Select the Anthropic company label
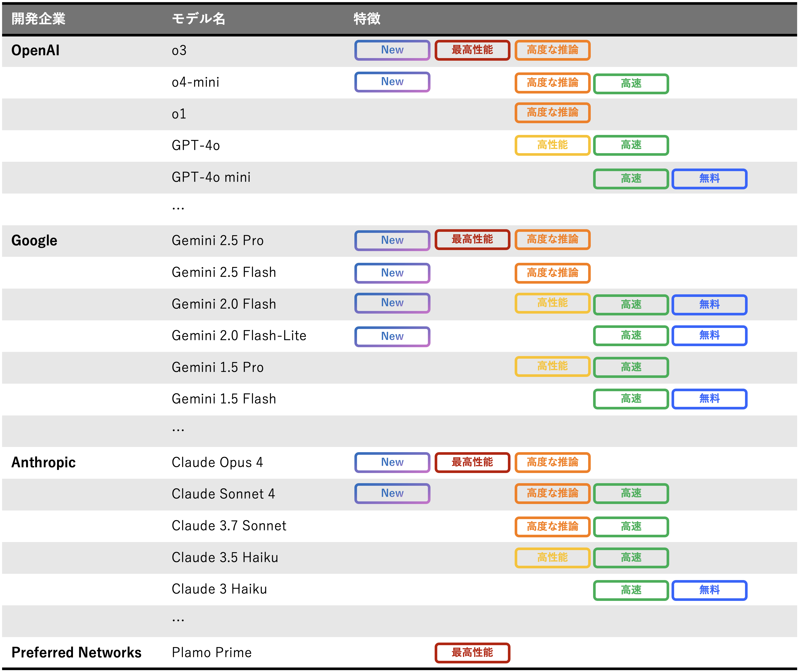Viewport: 800px width, 672px height. (x=44, y=462)
